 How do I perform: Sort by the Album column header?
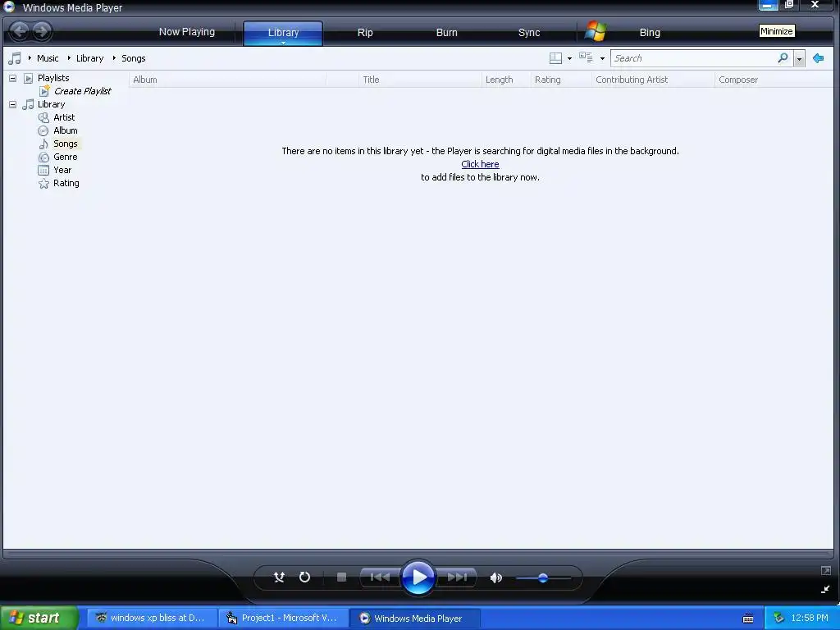[x=227, y=80]
